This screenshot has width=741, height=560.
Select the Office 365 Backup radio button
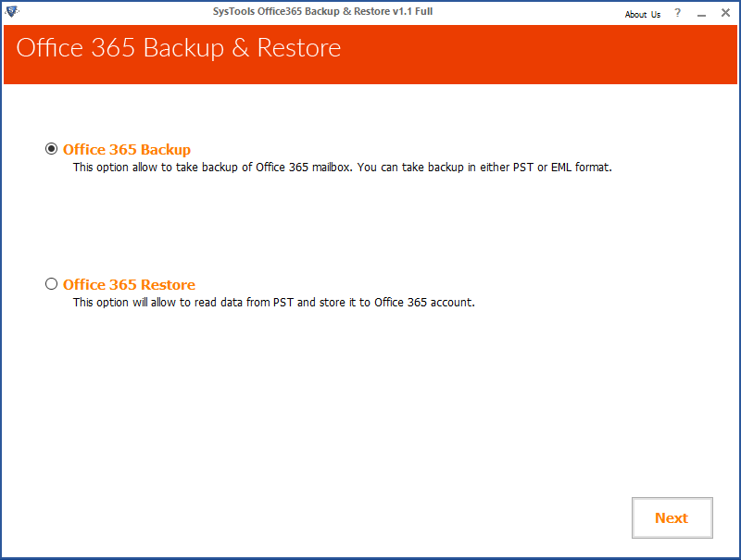click(51, 149)
